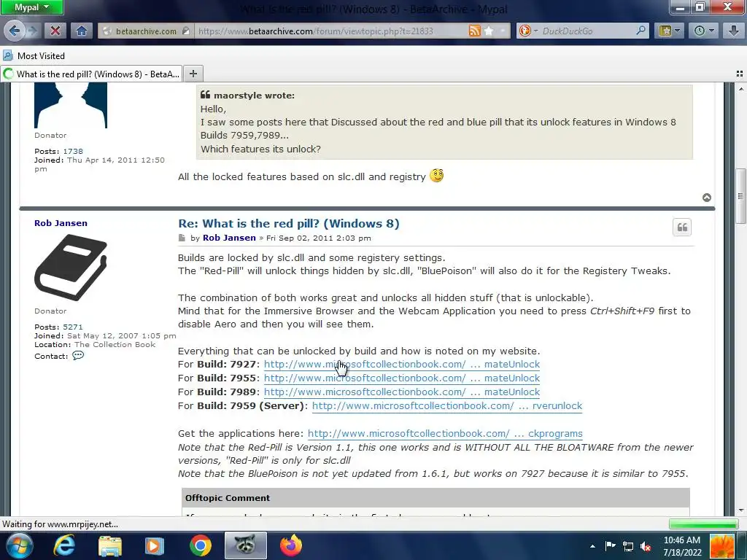
Task: Click the 'Offtopic Comment' header
Action: tap(228, 497)
